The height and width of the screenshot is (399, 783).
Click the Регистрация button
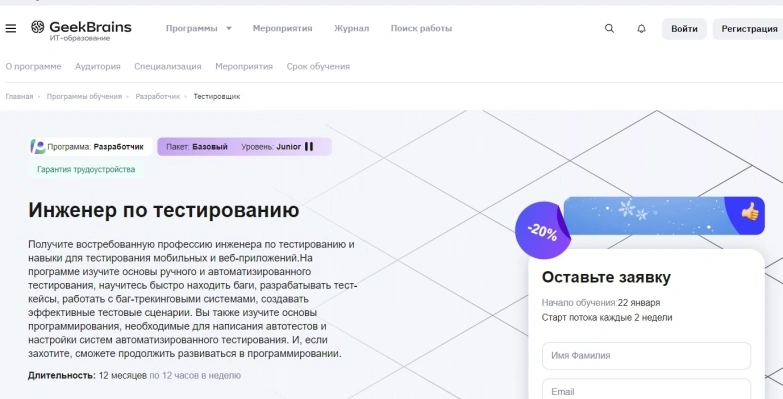(749, 29)
